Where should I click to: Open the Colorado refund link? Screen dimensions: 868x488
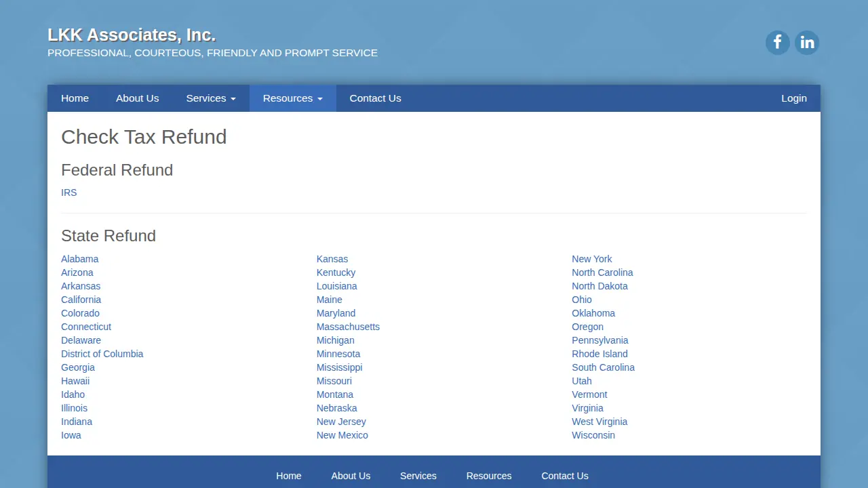click(80, 313)
